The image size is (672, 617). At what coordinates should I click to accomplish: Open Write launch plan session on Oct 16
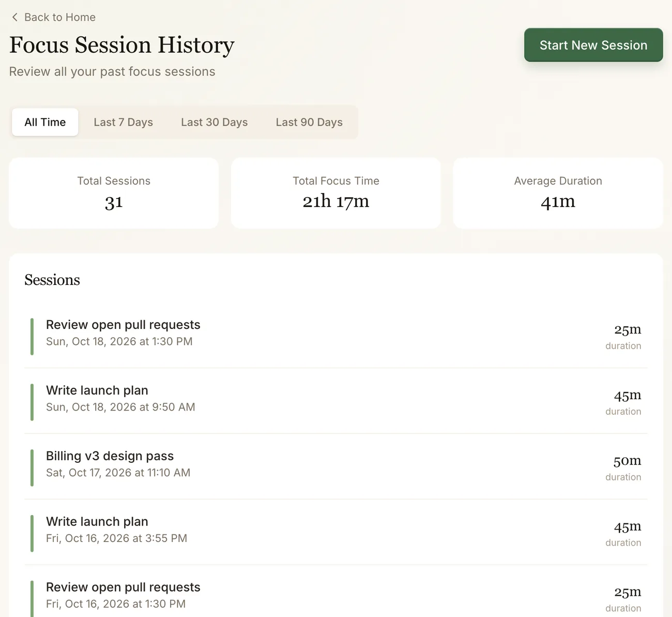(x=336, y=533)
